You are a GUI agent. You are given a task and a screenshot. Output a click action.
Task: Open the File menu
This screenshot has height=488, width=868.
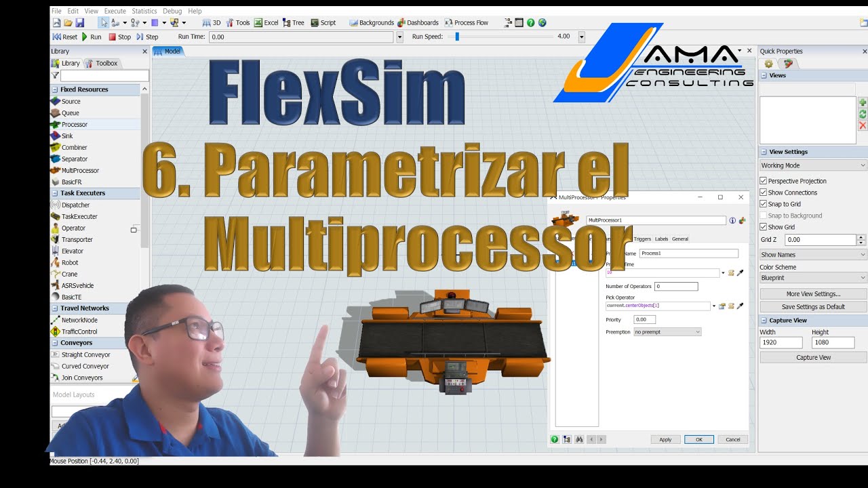56,11
